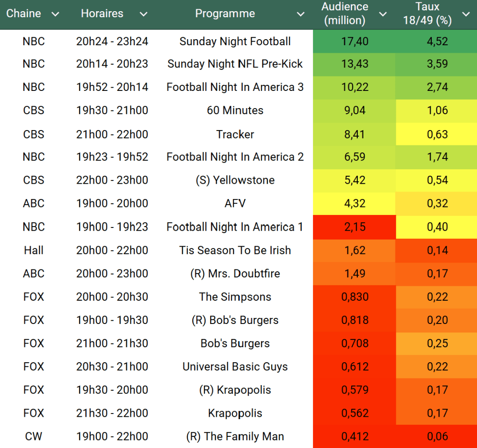This screenshot has width=477, height=448.
Task: Click the Hall channel cell
Action: tap(34, 250)
